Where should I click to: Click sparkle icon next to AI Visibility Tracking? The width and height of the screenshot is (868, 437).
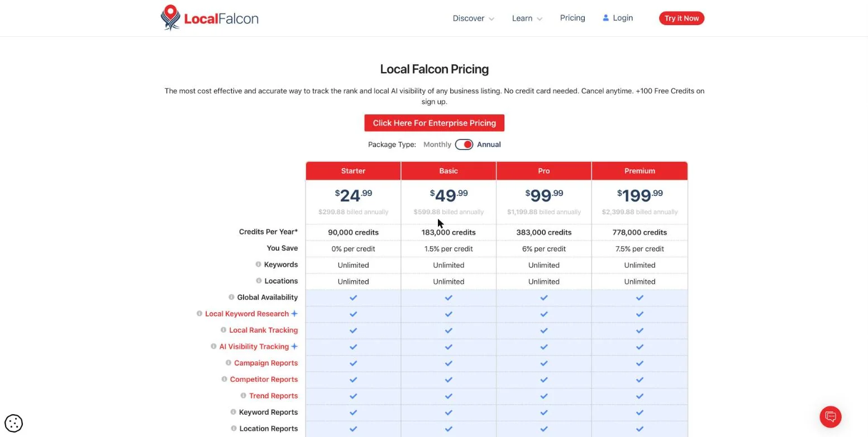click(x=294, y=347)
